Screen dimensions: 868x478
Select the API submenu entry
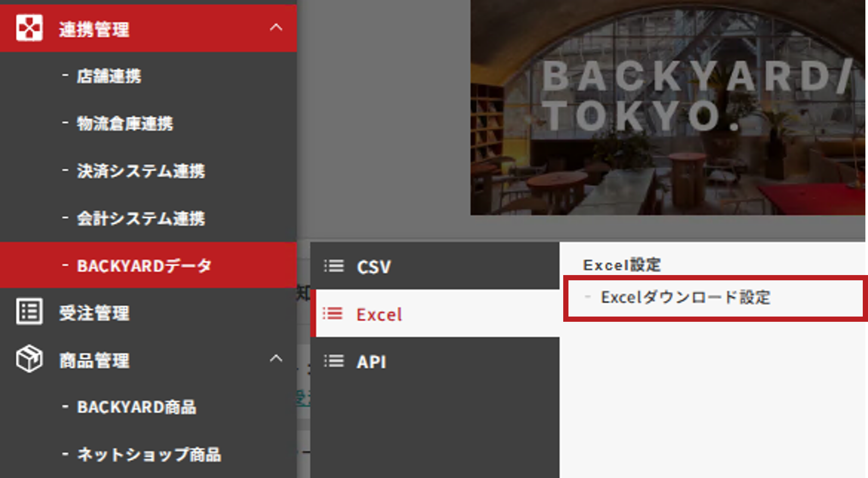tap(435, 361)
